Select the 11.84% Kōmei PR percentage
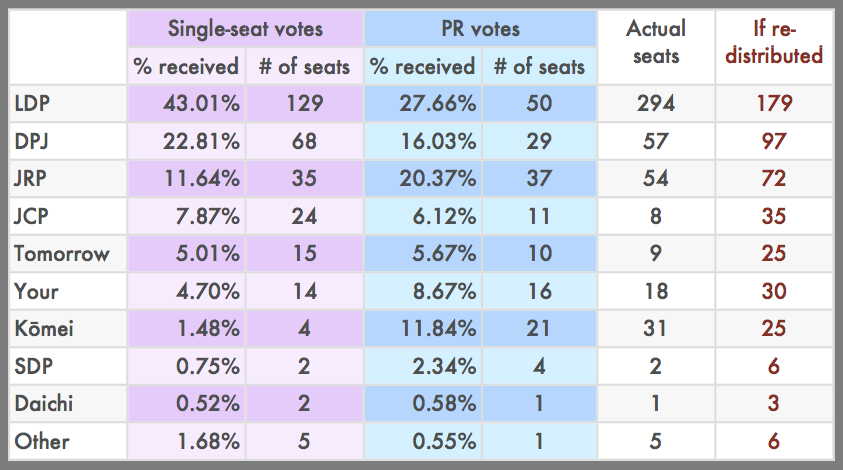 pos(423,327)
